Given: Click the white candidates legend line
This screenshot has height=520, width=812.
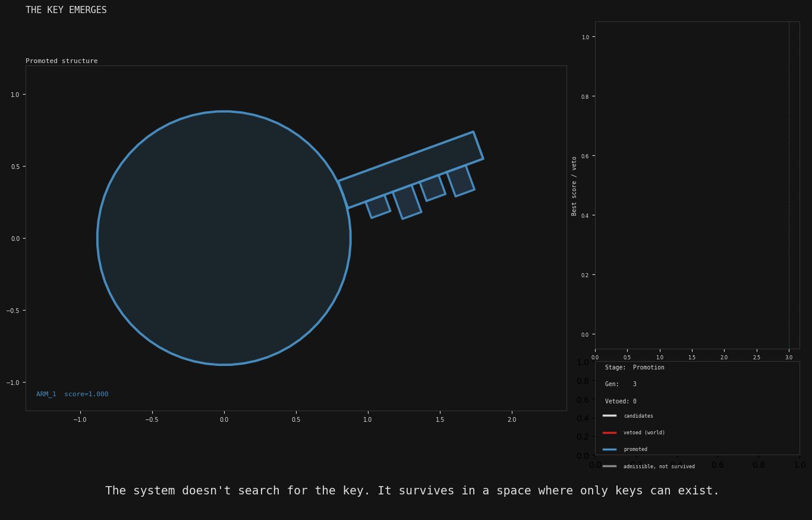Looking at the screenshot, I should tap(609, 416).
